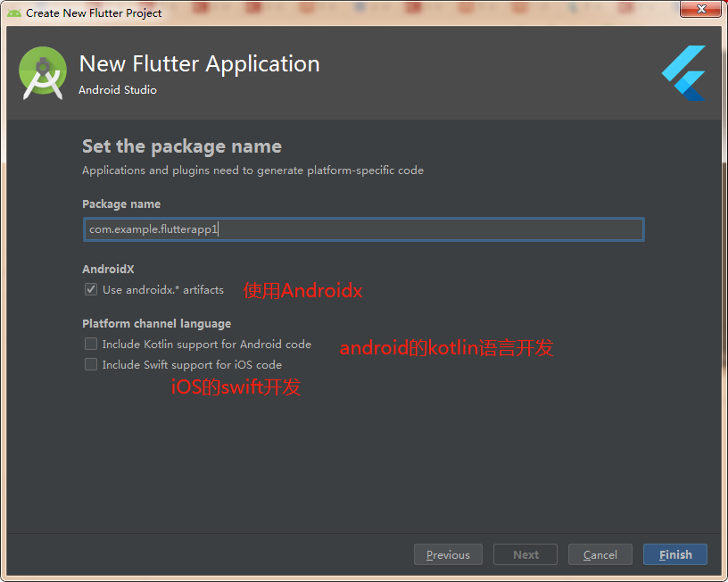Click the 'New Flutter Application' title
Image resolution: width=728 pixels, height=582 pixels.
200,63
